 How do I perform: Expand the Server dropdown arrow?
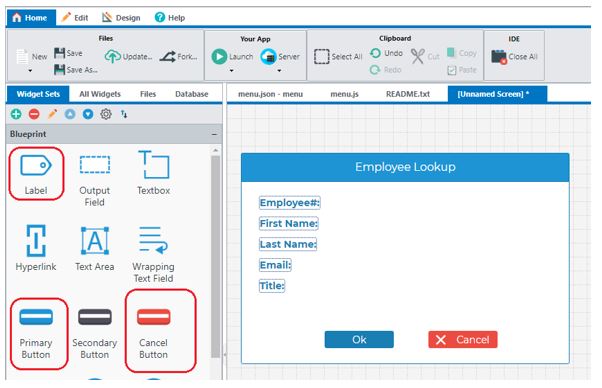pyautogui.click(x=279, y=71)
